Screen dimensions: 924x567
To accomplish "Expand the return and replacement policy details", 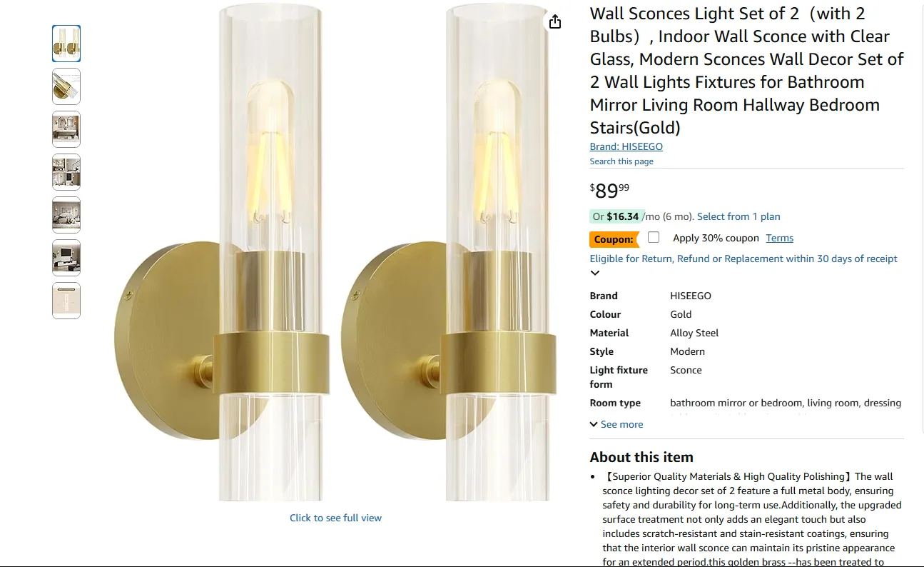I will [x=595, y=272].
